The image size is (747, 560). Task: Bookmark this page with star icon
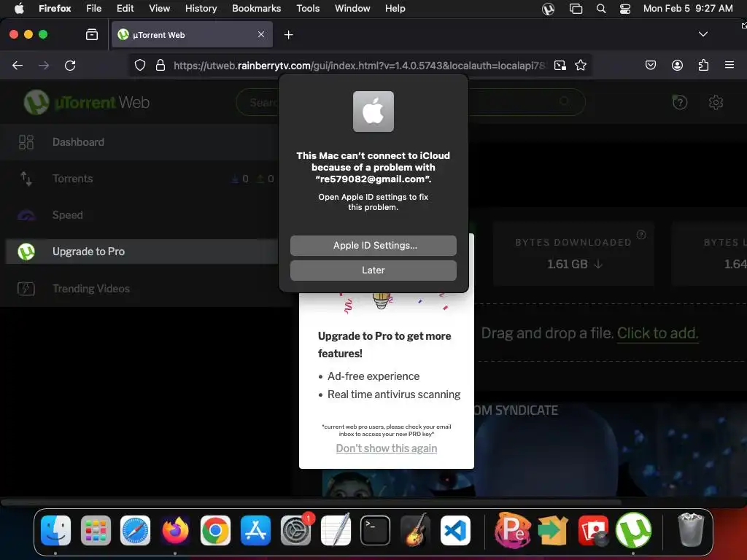[x=580, y=65]
